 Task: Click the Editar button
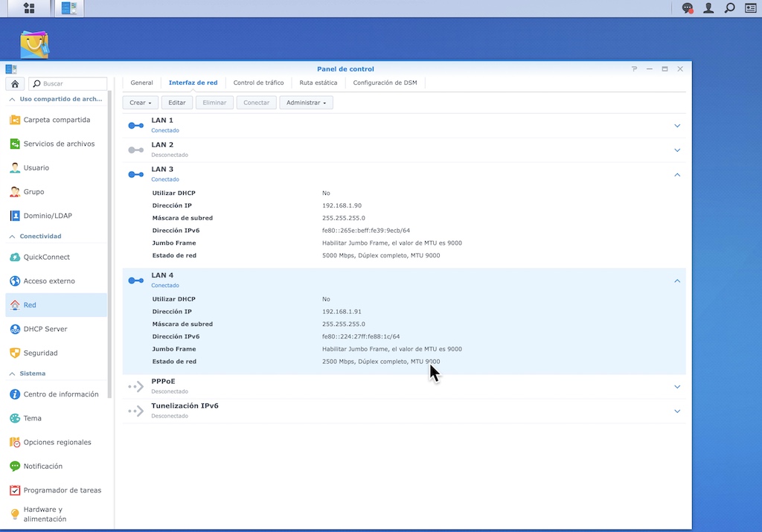(x=177, y=103)
